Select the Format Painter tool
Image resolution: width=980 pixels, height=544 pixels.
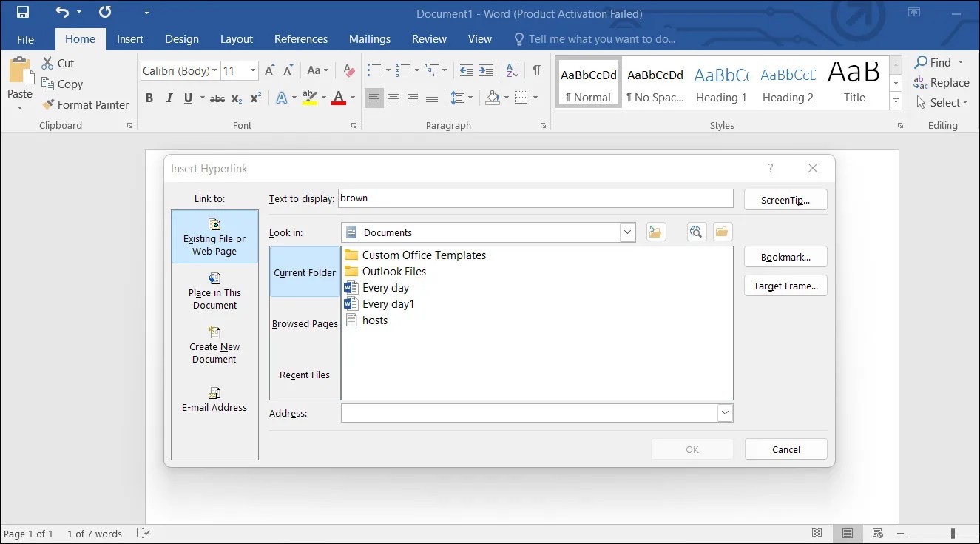click(85, 104)
